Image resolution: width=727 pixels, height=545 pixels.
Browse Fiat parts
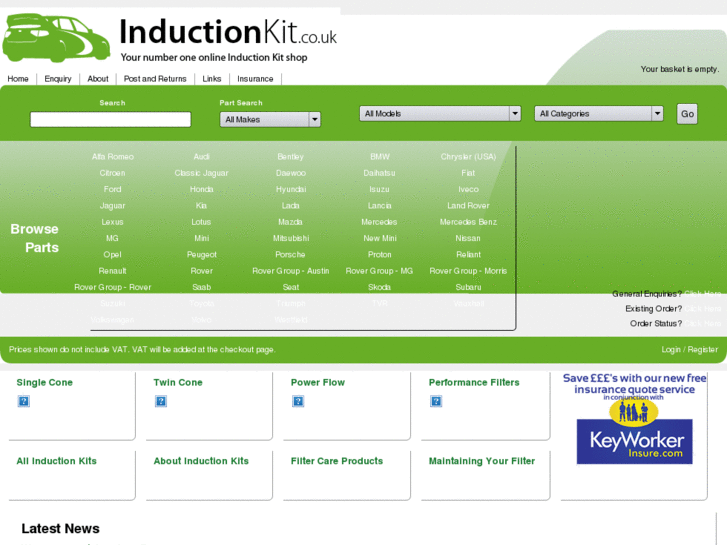(x=468, y=173)
